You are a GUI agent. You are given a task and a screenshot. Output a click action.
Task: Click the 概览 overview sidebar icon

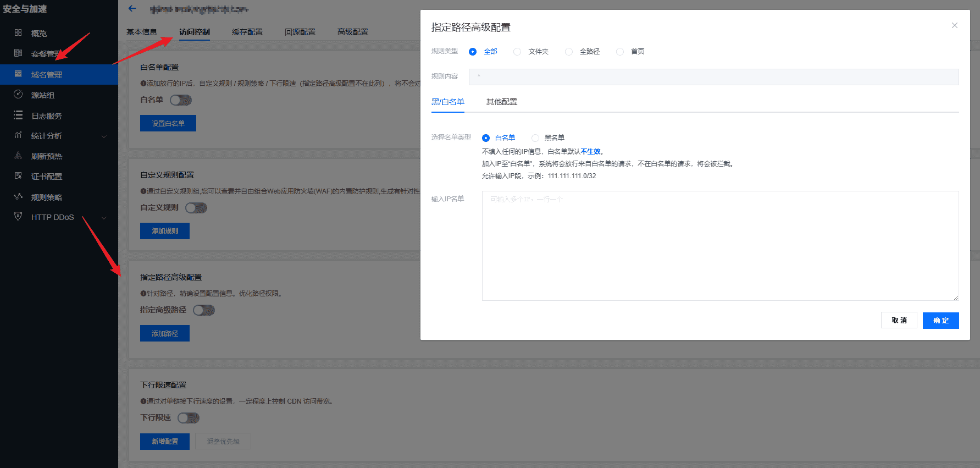(x=18, y=33)
